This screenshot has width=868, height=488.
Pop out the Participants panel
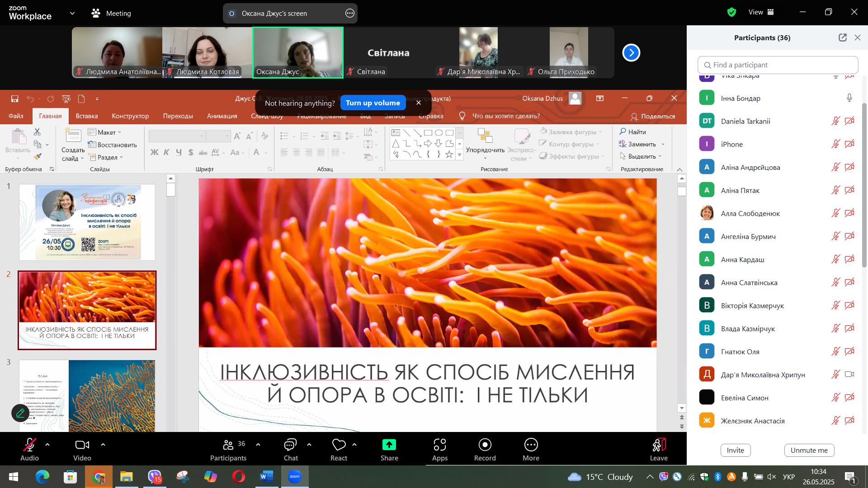tap(842, 38)
